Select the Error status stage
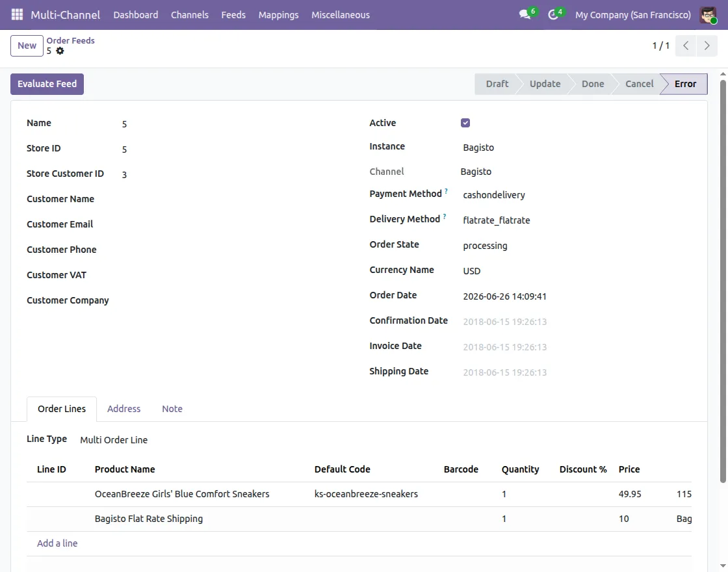The image size is (728, 572). click(x=685, y=84)
